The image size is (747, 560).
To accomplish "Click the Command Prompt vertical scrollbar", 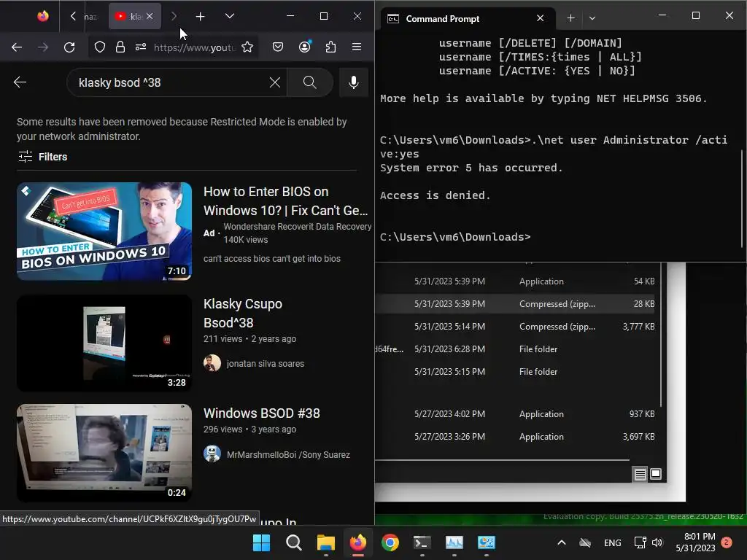I will [742, 198].
